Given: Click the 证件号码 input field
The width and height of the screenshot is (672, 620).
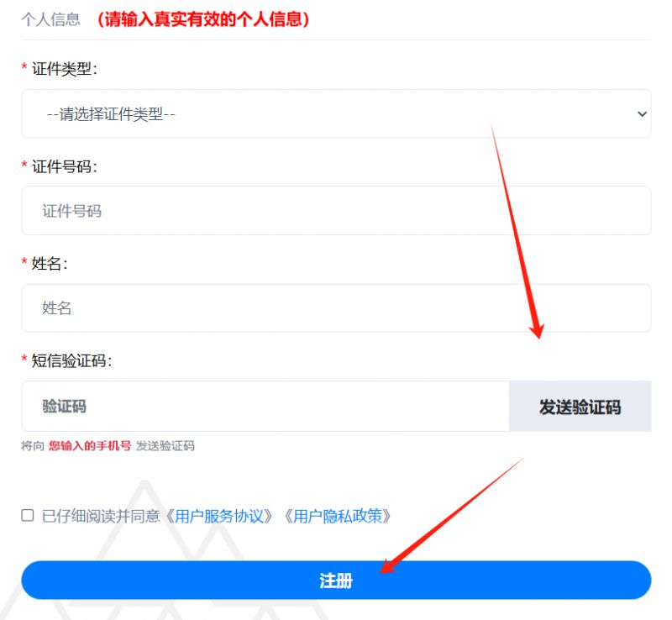Looking at the screenshot, I should coord(336,211).
